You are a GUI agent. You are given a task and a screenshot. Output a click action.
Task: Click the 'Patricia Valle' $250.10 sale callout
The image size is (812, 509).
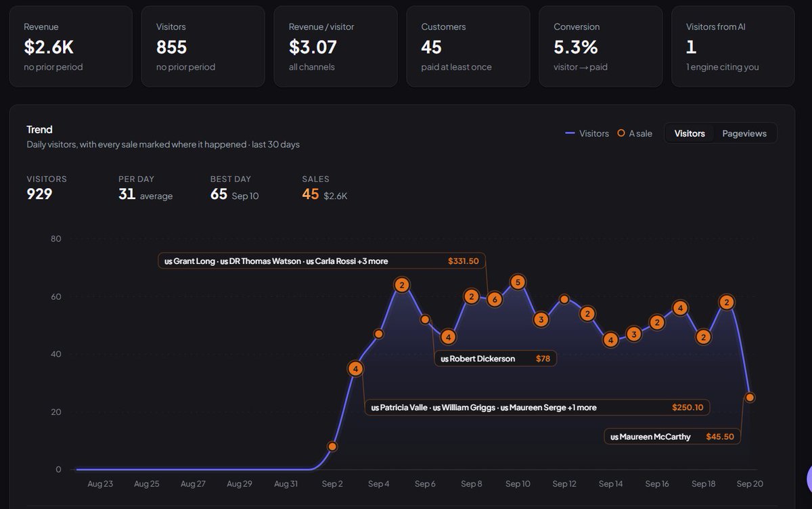pyautogui.click(x=537, y=407)
